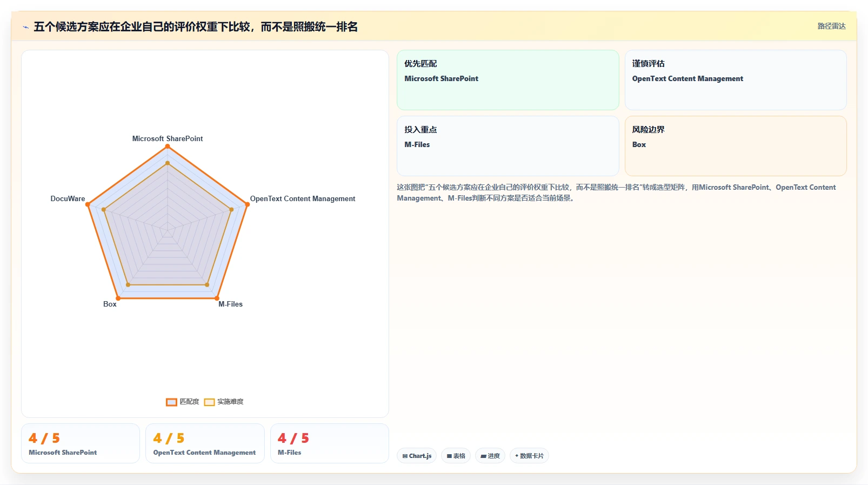Click the 4 / 5 Microsoft SharePoint score card
The width and height of the screenshot is (868, 485).
[x=81, y=443]
